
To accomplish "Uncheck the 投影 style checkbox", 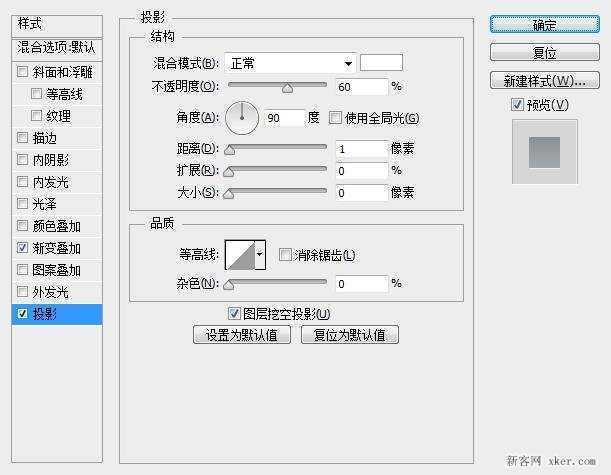I will pyautogui.click(x=23, y=313).
